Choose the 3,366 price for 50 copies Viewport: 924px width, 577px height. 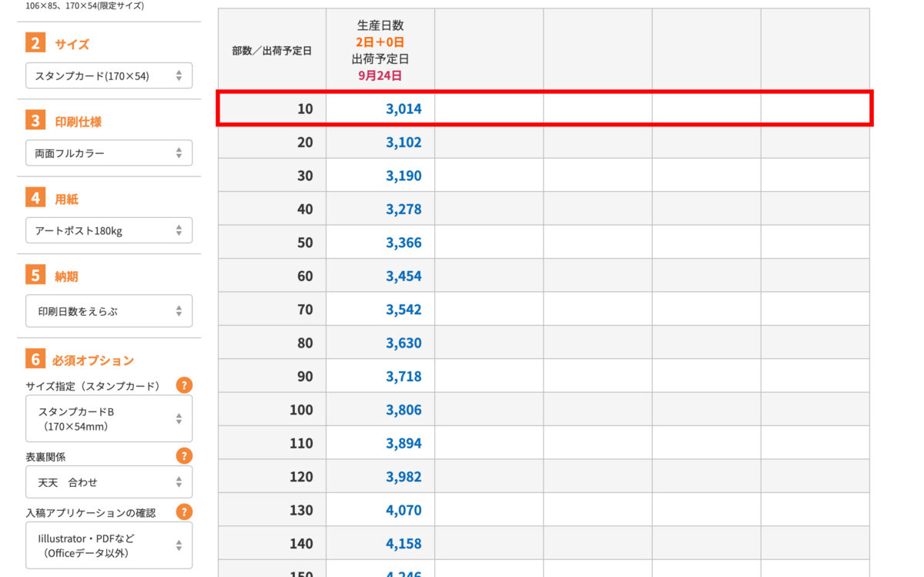(x=403, y=243)
